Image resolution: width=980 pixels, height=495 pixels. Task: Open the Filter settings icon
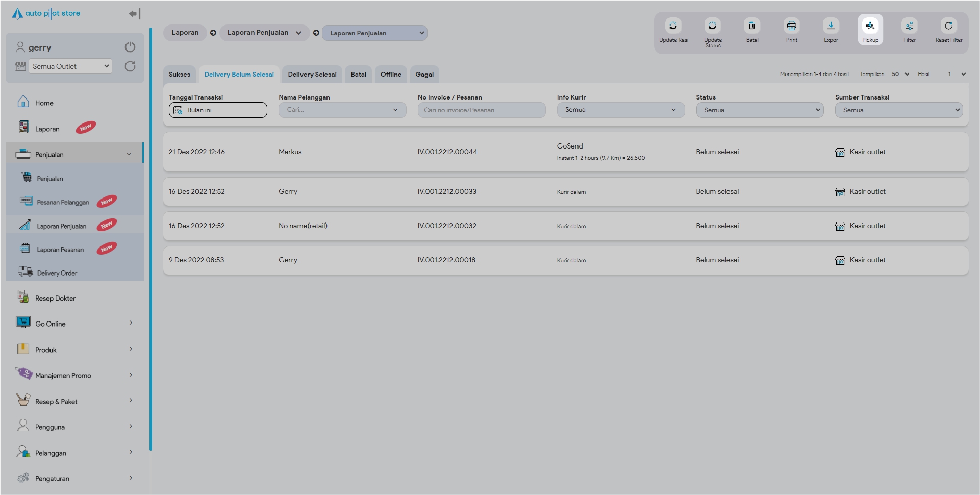click(909, 26)
